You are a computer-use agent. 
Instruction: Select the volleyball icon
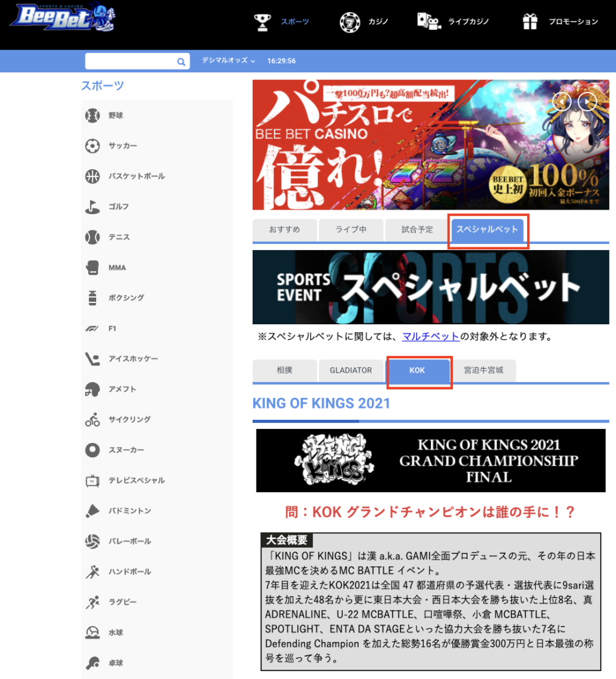click(x=92, y=541)
